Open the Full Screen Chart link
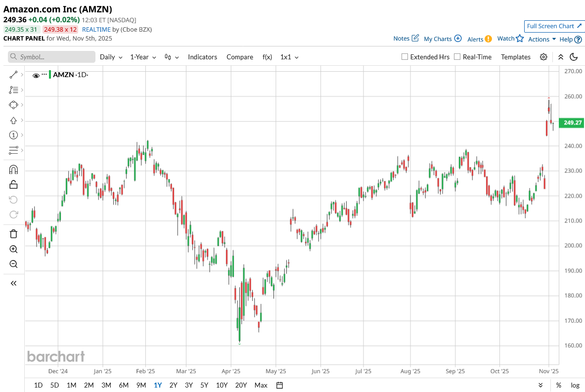This screenshot has width=585, height=392. point(554,26)
